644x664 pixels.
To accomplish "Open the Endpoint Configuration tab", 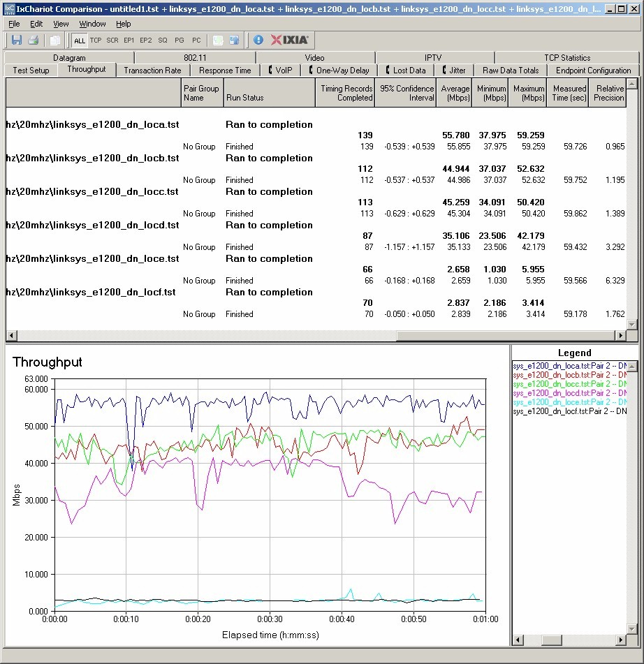I will pos(593,71).
